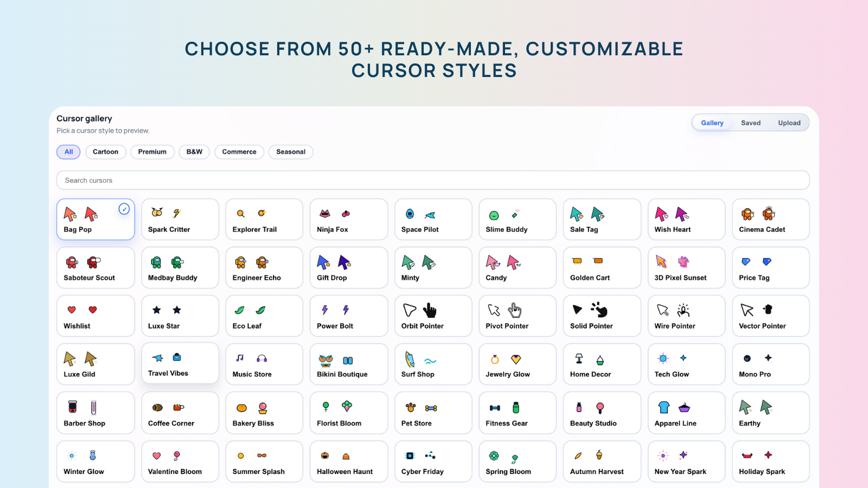Choose the Coffee Corner cursor

[x=180, y=413]
